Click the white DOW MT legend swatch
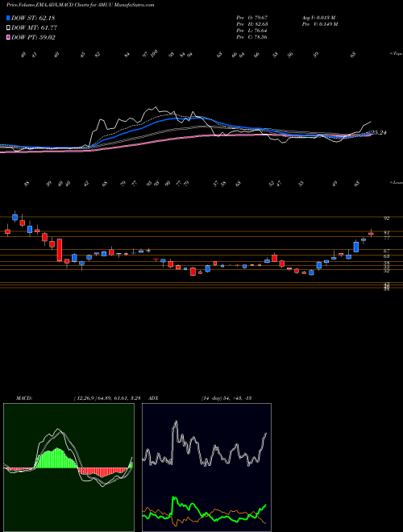The width and height of the screenshot is (403, 532). 9,28
